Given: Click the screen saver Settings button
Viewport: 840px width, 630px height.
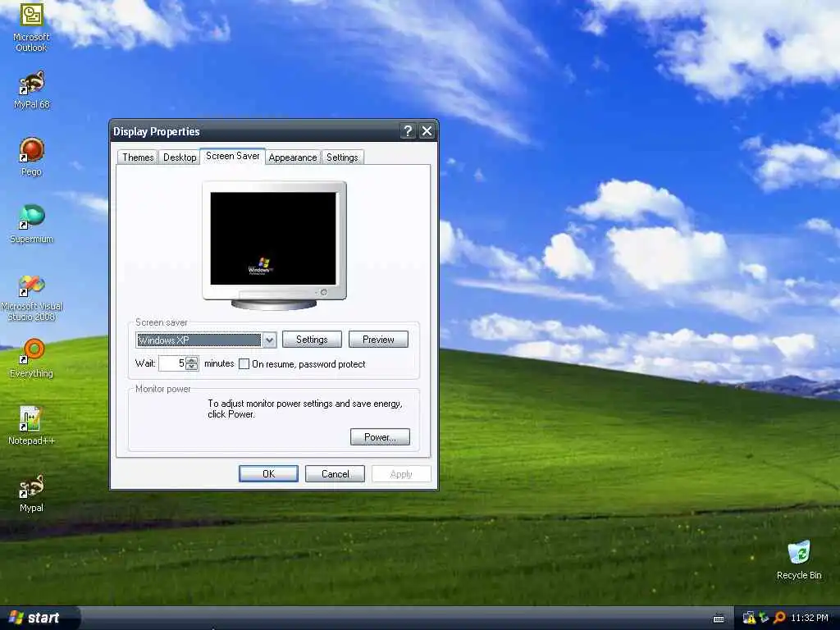Looking at the screenshot, I should click(x=312, y=340).
